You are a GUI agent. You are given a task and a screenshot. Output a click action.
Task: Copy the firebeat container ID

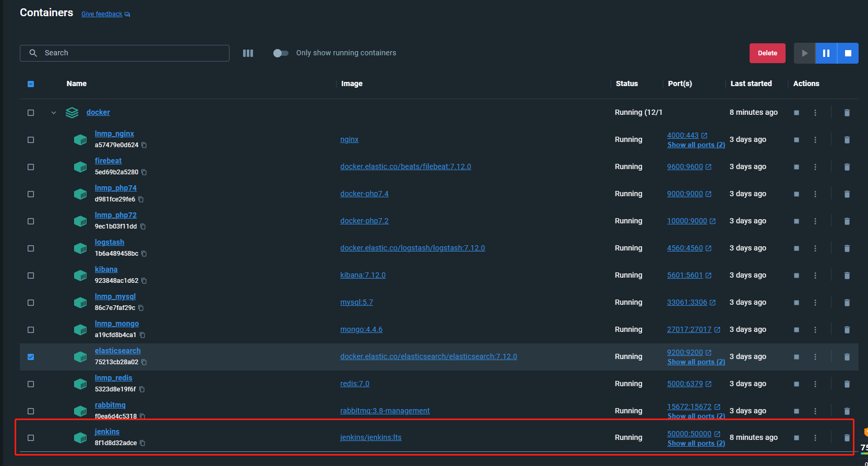pos(144,172)
